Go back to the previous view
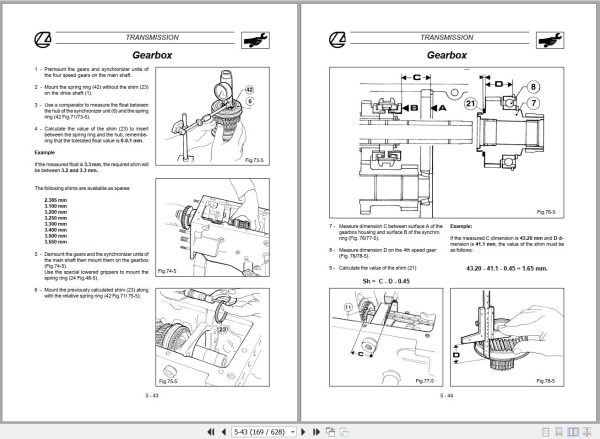This screenshot has height=439, width=600. coord(330,432)
